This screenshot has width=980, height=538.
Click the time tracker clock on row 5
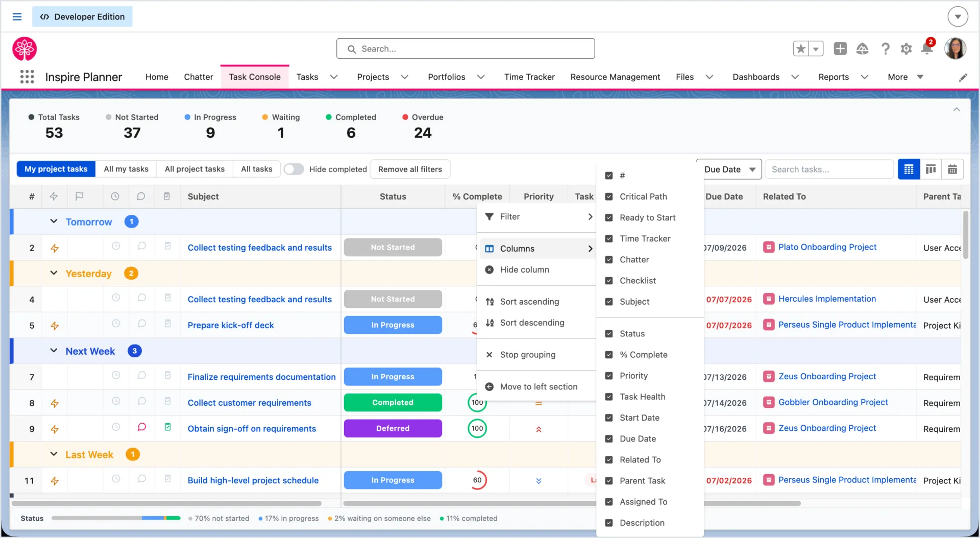click(x=116, y=324)
